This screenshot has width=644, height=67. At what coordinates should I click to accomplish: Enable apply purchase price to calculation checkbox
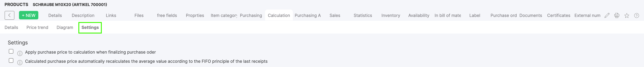[x=11, y=51]
